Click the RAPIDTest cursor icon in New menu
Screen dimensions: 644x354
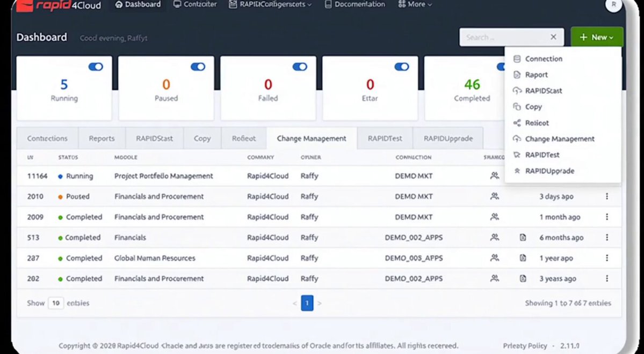517,154
